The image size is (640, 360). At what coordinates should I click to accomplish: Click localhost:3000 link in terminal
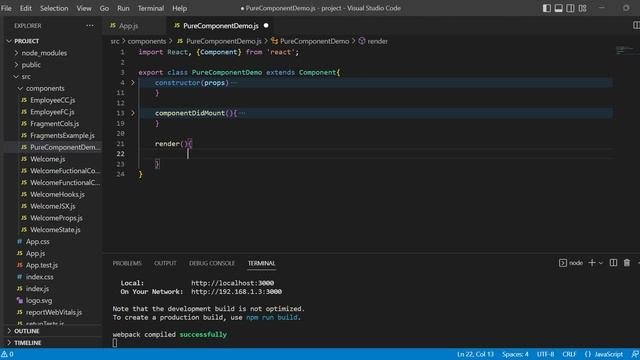point(232,283)
